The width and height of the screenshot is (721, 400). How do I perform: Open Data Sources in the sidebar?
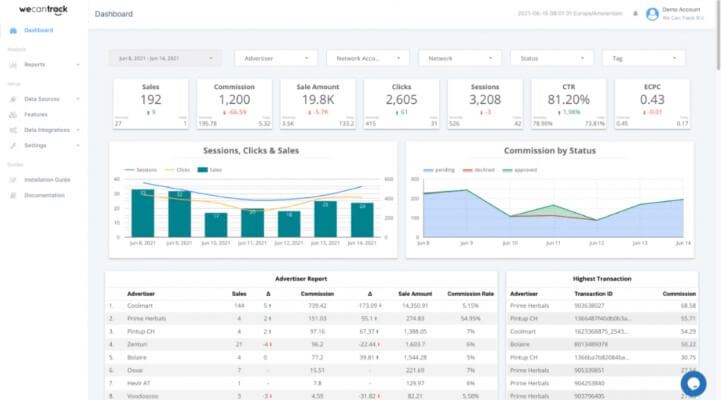point(44,99)
